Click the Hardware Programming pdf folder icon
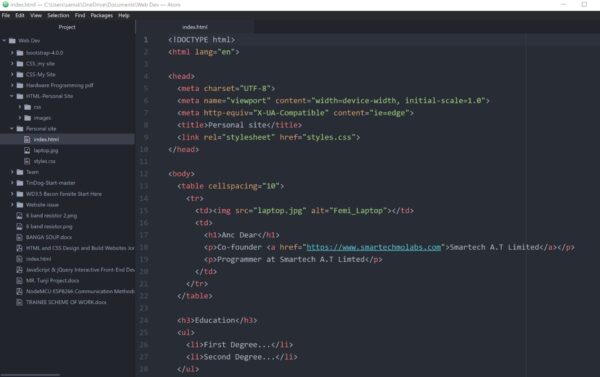 [20, 85]
